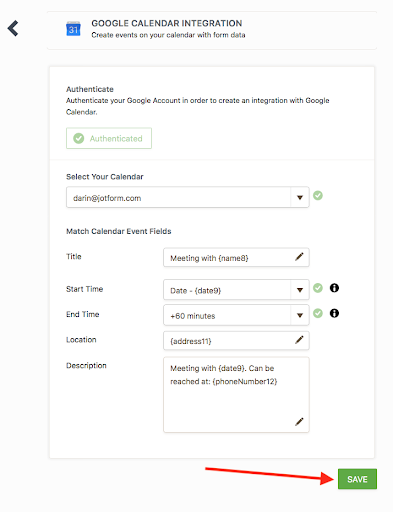The image size is (393, 512).
Task: Click the Description label
Action: pyautogui.click(x=86, y=366)
